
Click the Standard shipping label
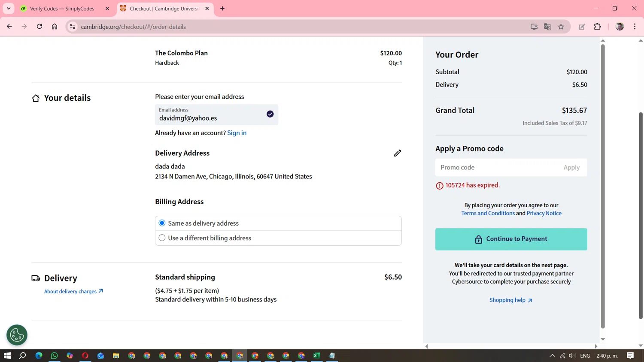tap(185, 277)
